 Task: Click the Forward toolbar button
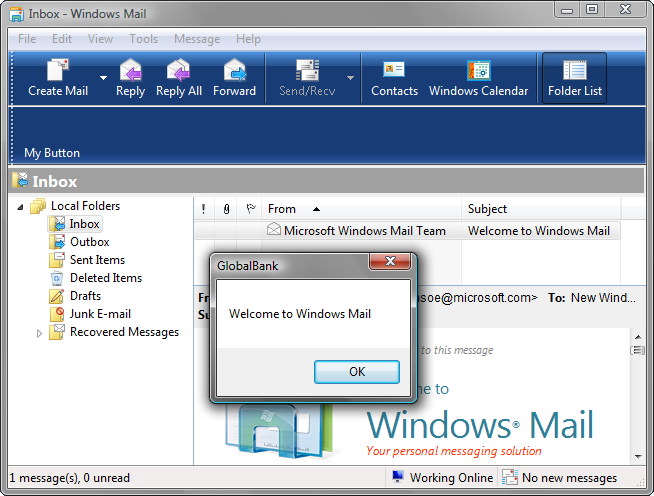(234, 78)
